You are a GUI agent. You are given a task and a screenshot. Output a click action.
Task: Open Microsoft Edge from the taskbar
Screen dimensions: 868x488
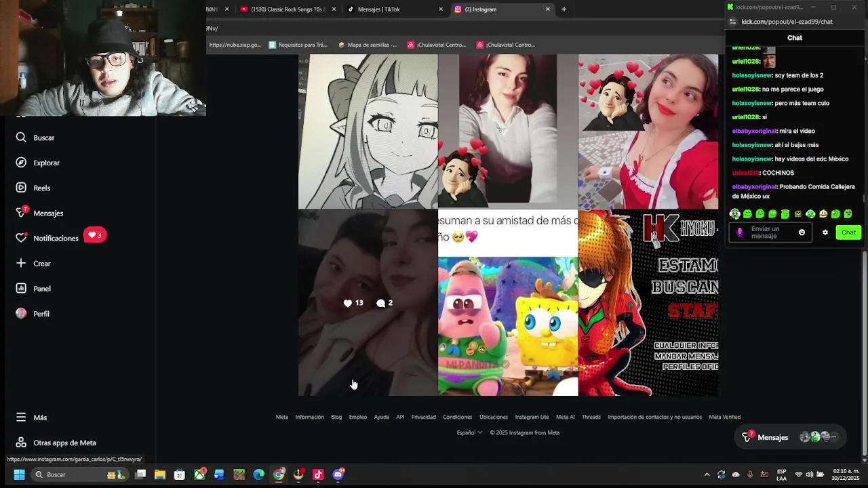[x=259, y=474]
